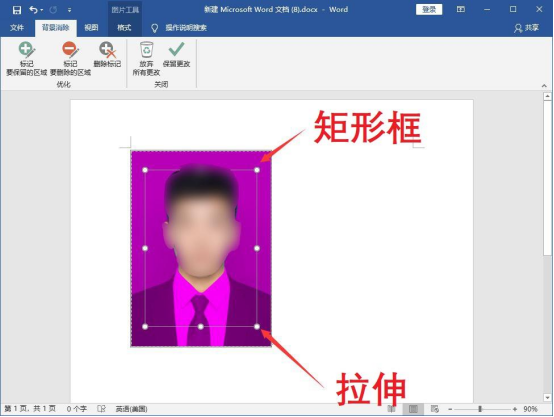Open the ribbon display options icon
Viewport: 554px width, 417px height.
pyautogui.click(x=461, y=10)
